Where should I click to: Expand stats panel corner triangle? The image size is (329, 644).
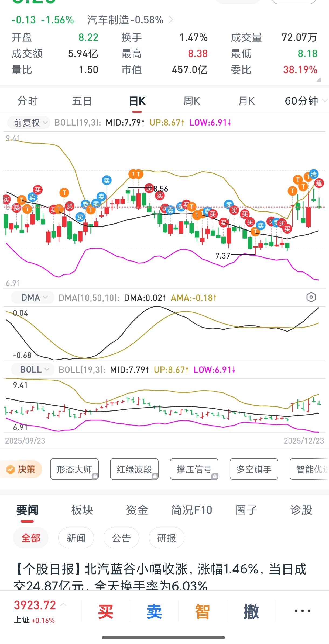319,80
